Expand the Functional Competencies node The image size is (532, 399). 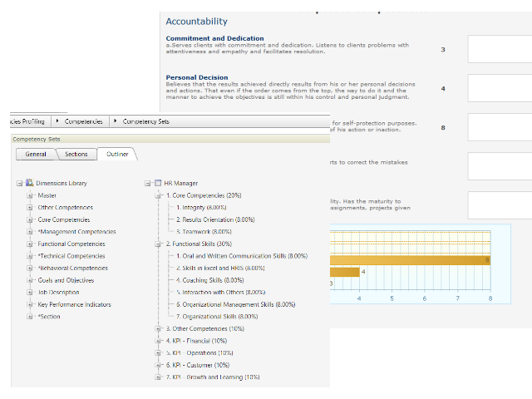click(x=30, y=244)
